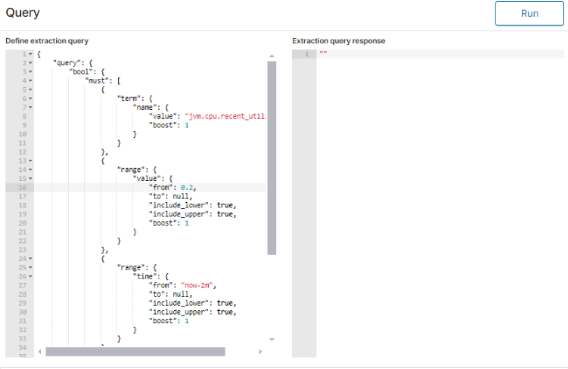This screenshot has height=369, width=568.
Task: Collapse the fold arrow at line 24
Action: point(30,259)
